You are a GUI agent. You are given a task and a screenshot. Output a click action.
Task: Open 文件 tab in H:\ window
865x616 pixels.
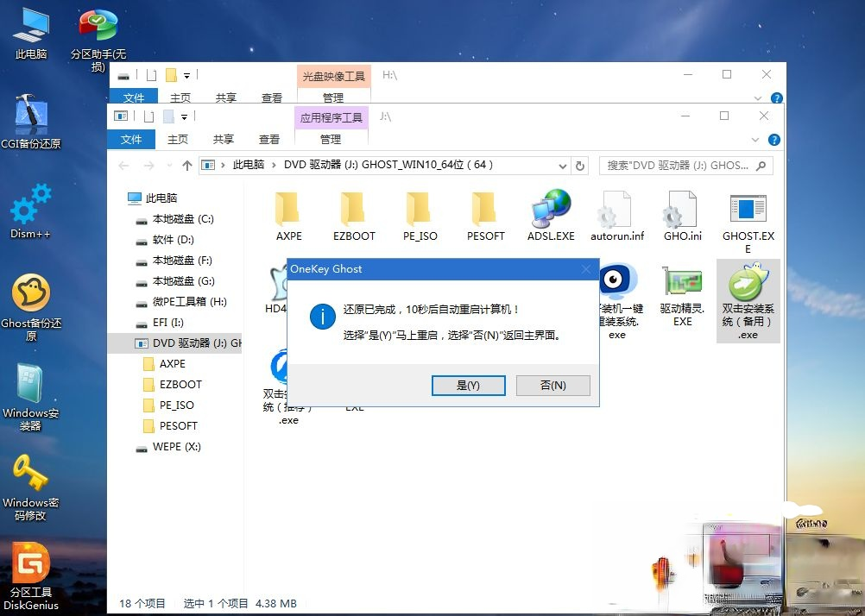point(134,97)
